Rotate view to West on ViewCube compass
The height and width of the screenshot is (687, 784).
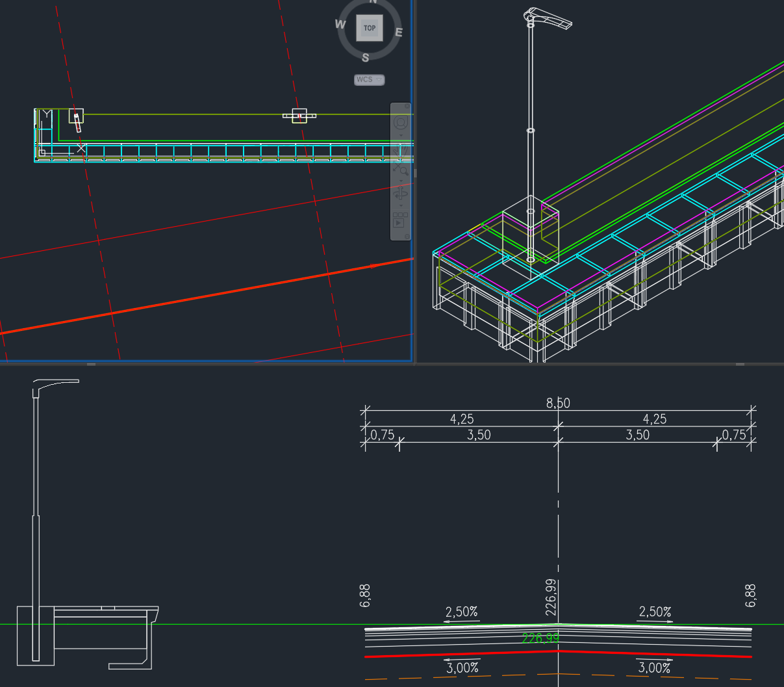click(340, 25)
